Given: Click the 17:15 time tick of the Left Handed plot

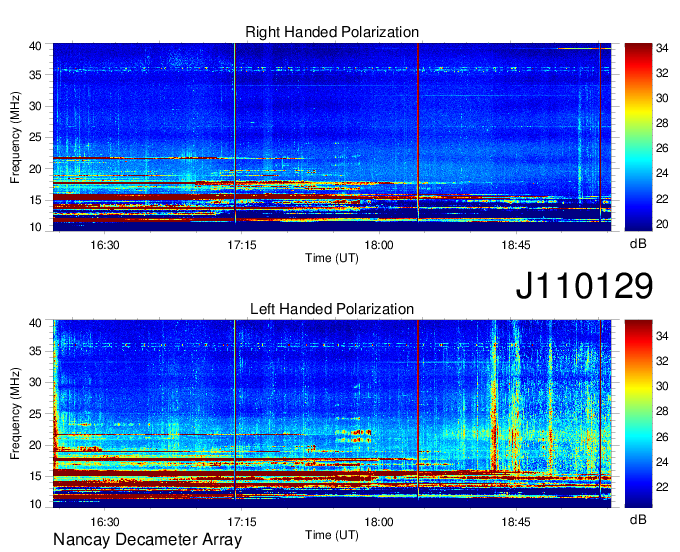Looking at the screenshot, I should 242,522.
